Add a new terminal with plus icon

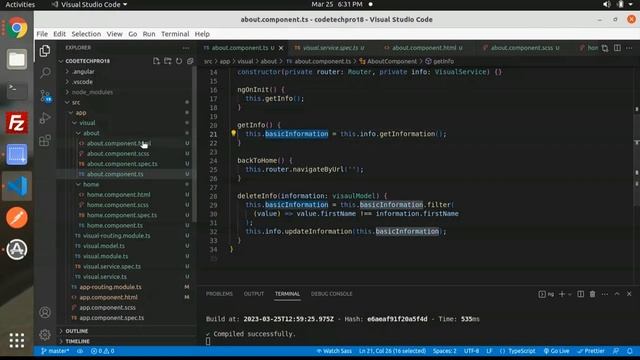[562, 294]
